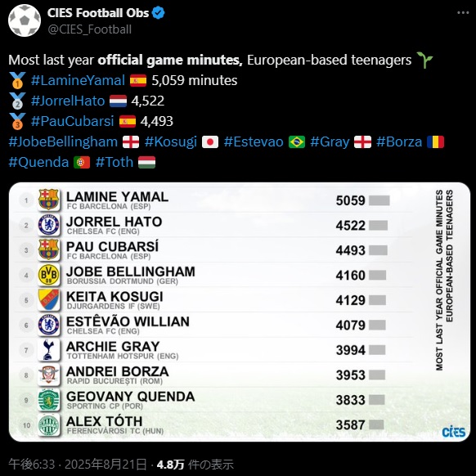Click the Sporting CP crest icon
This screenshot has height=476, width=476.
click(48, 400)
